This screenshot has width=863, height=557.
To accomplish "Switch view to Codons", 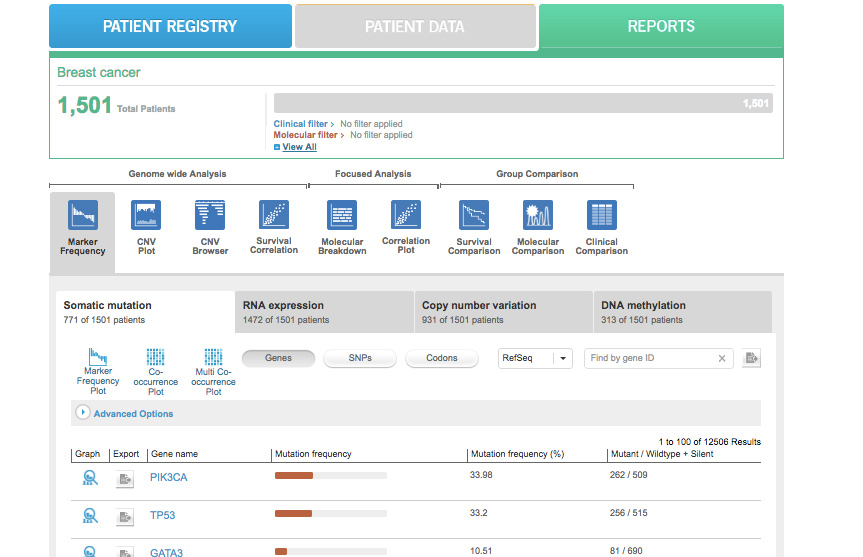I will pos(442,358).
